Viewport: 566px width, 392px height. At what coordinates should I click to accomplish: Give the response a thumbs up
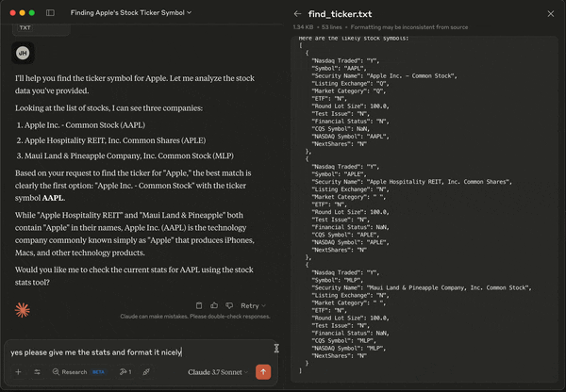(214, 305)
